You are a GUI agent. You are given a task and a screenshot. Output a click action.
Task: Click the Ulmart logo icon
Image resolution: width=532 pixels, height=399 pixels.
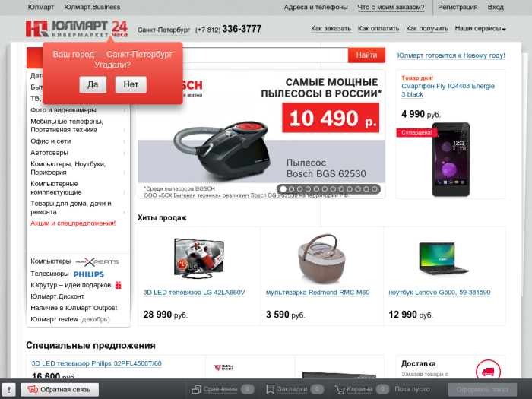[36, 29]
